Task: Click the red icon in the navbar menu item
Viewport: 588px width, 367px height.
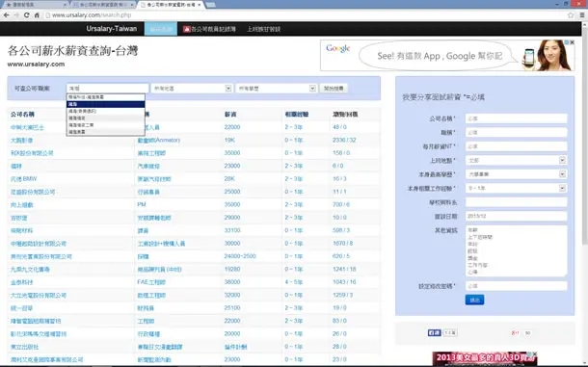Action: (186, 29)
